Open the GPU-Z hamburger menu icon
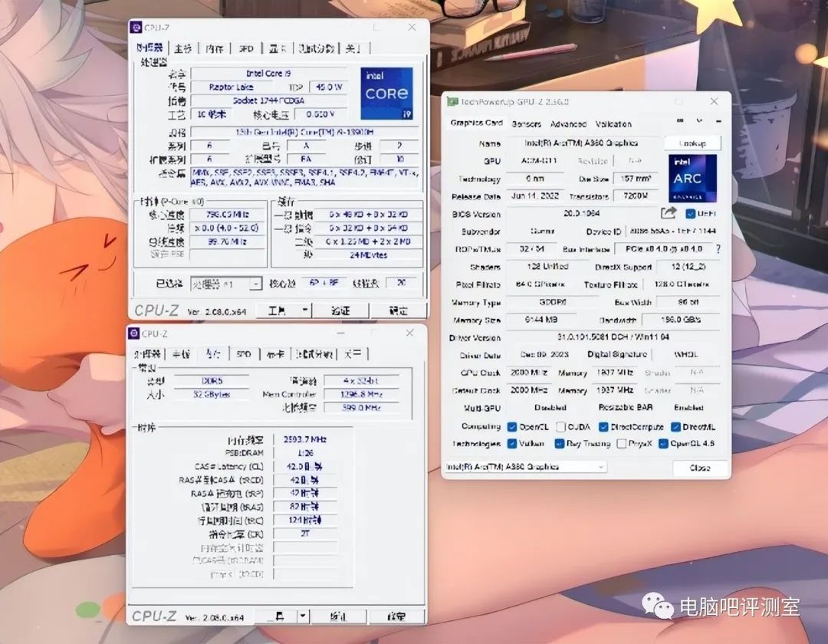828x644 pixels. pos(718,121)
